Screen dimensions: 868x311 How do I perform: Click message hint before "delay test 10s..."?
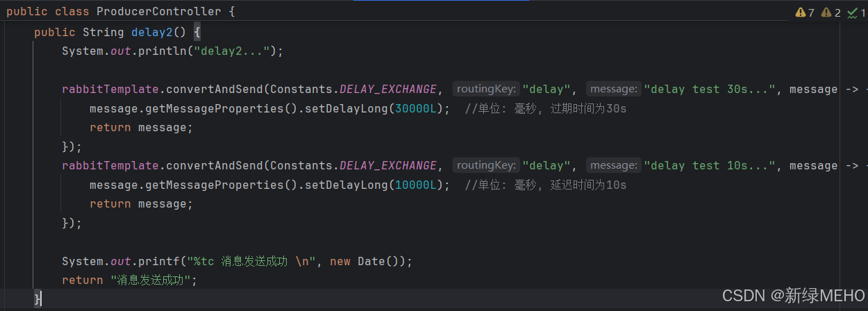(x=612, y=165)
